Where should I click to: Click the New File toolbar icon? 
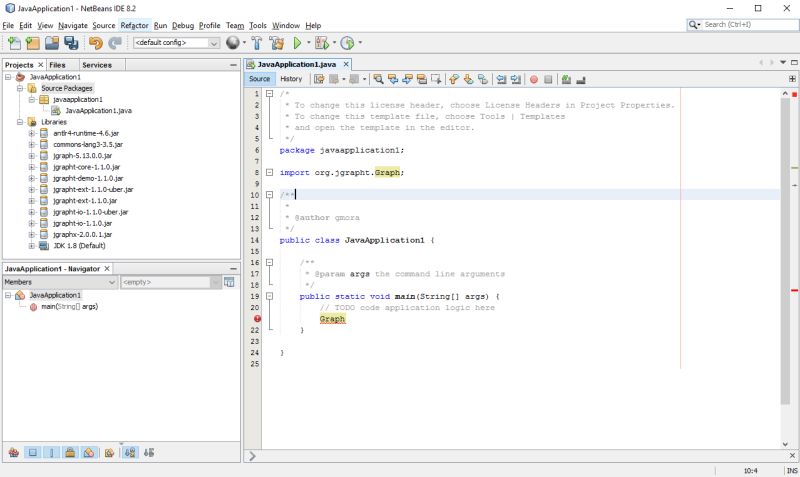tap(14, 43)
